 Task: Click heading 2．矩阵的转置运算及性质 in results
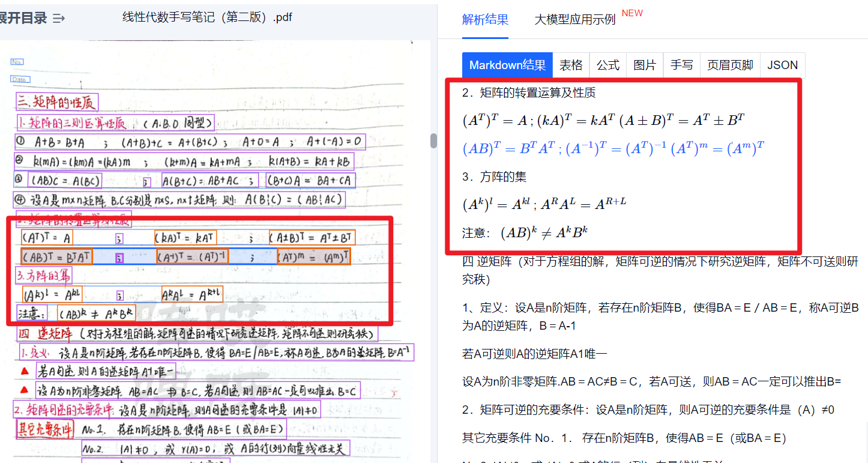529,93
